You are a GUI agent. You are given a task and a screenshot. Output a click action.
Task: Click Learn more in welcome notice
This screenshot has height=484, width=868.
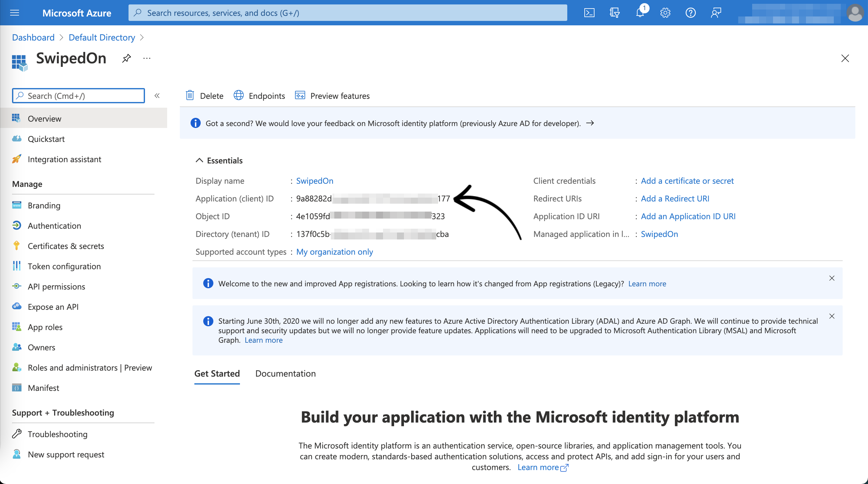[x=647, y=284]
